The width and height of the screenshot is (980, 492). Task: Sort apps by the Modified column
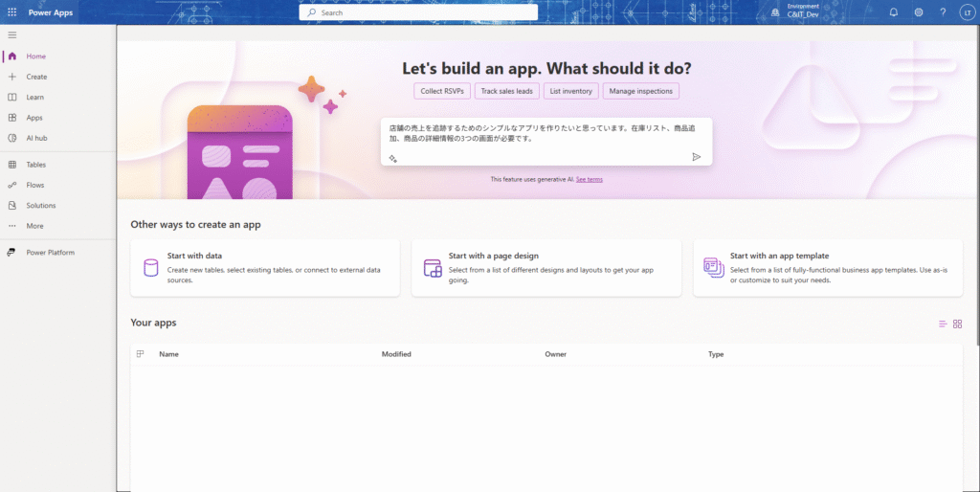[396, 354]
